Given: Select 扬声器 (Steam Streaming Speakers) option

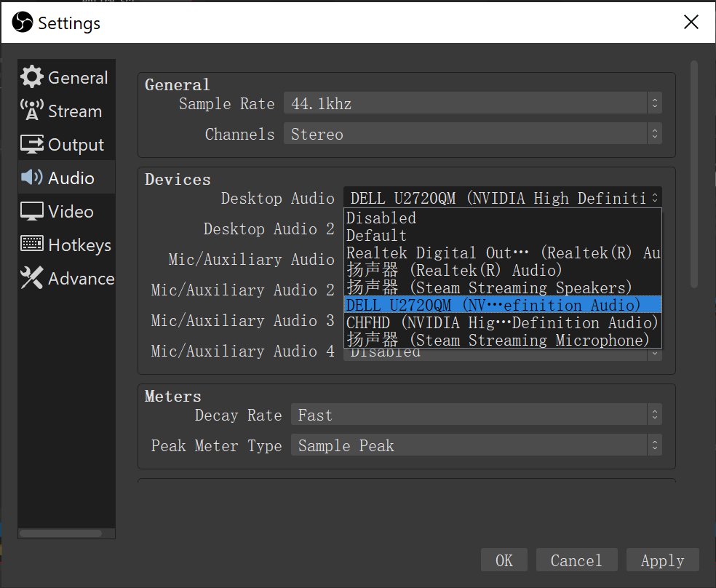Looking at the screenshot, I should [x=502, y=287].
